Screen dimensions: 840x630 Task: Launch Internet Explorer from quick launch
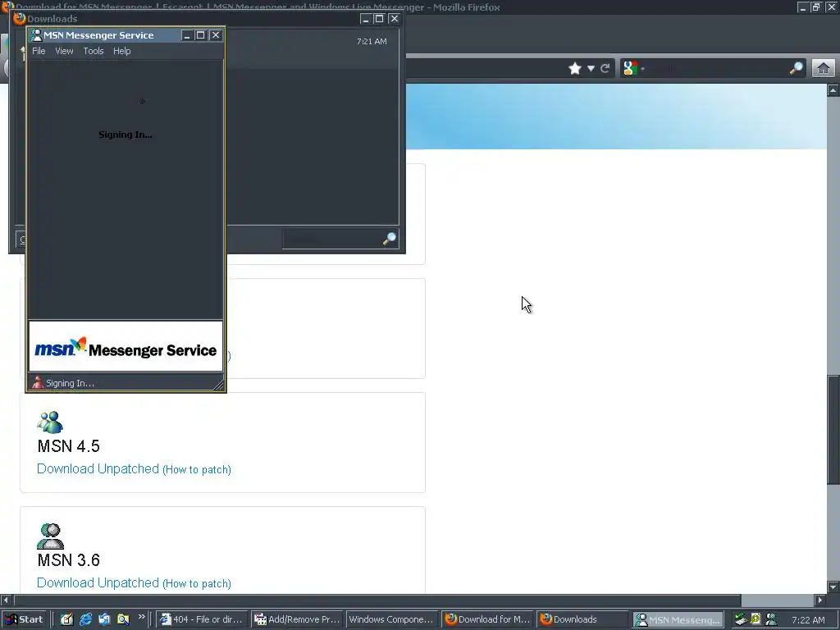point(85,619)
